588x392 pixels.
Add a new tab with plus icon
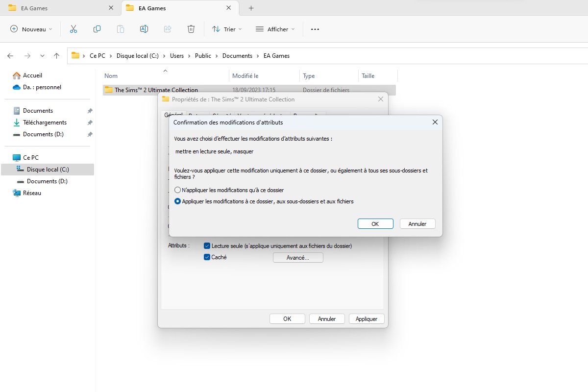251,8
